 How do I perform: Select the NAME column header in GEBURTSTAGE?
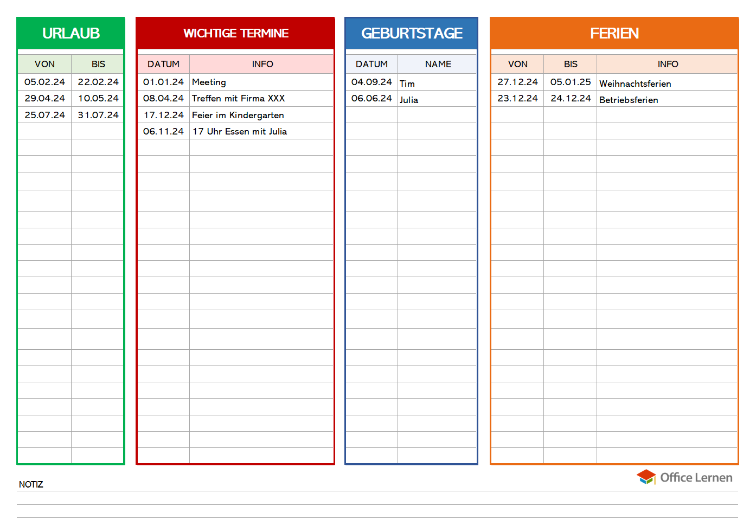click(438, 64)
